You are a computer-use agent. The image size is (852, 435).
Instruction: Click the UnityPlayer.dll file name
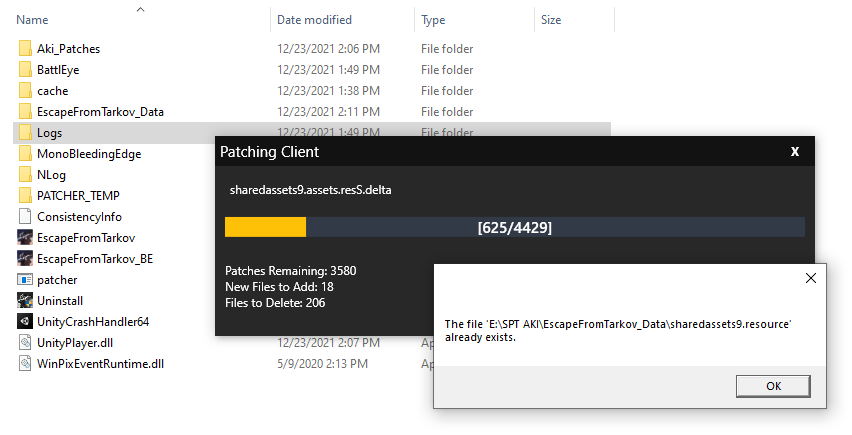(75, 343)
